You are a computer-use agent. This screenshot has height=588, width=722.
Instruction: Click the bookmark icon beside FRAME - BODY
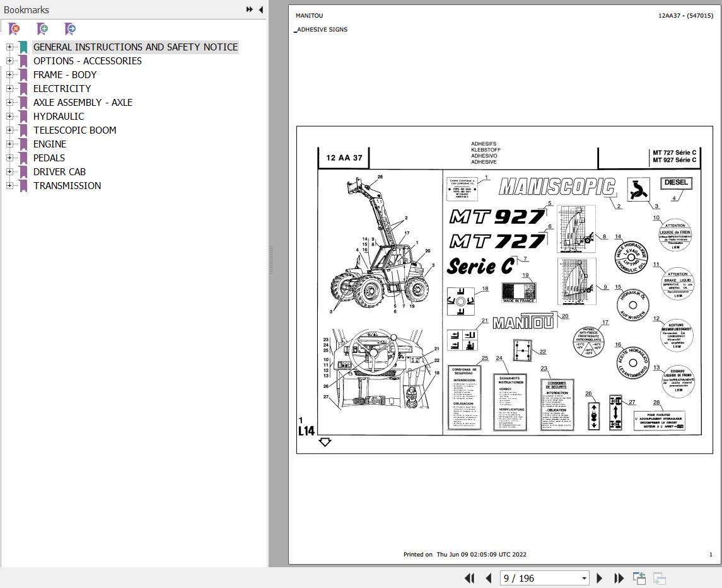coord(23,75)
